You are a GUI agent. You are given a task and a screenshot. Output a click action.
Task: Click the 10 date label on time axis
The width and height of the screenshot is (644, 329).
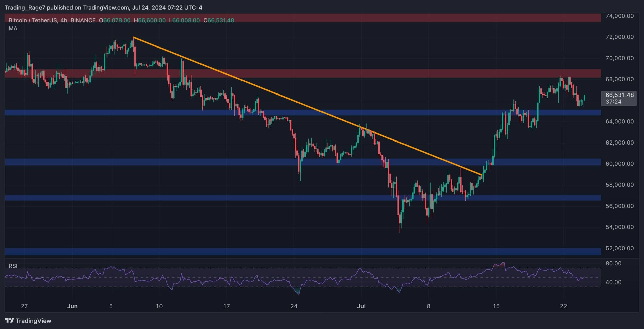tap(159, 306)
